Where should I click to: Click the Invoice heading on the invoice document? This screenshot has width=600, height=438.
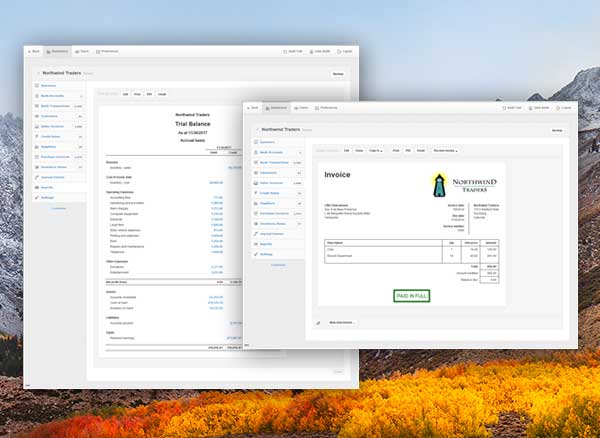tap(337, 175)
